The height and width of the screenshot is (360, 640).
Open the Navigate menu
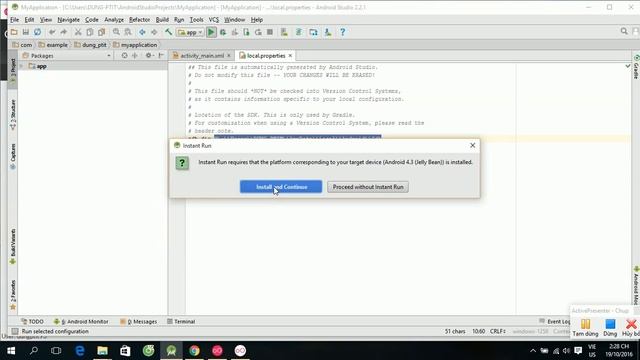68,20
